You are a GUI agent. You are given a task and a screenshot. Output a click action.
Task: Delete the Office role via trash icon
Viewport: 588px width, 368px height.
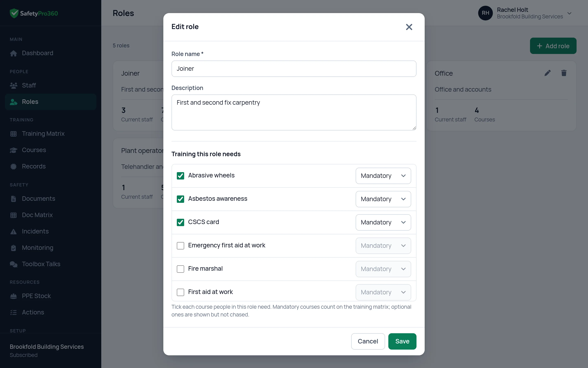pyautogui.click(x=564, y=73)
